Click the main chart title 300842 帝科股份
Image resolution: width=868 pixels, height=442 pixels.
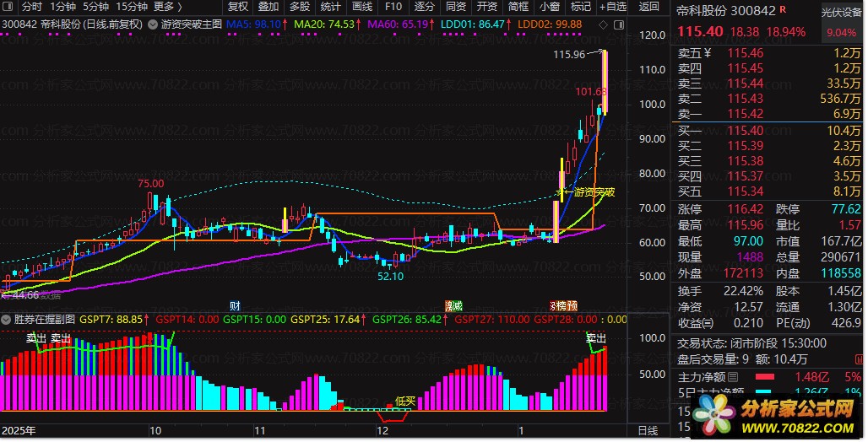tap(72, 24)
